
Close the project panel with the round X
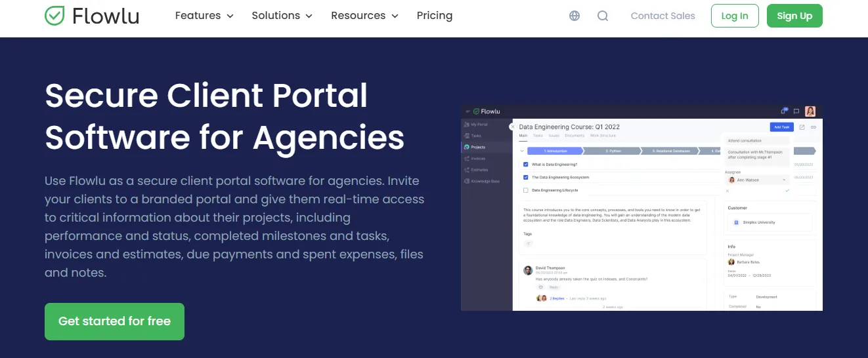(513, 127)
